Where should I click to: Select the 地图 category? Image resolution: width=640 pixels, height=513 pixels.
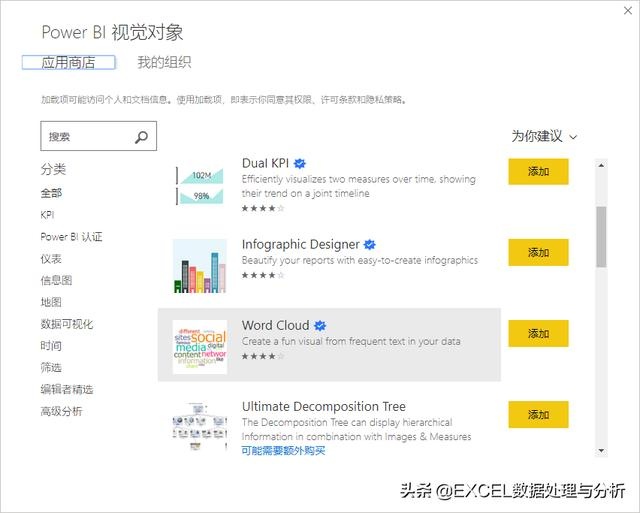coord(51,302)
